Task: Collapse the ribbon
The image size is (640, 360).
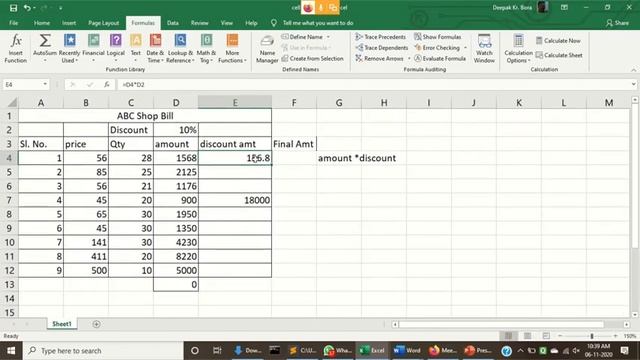Action: (633, 70)
